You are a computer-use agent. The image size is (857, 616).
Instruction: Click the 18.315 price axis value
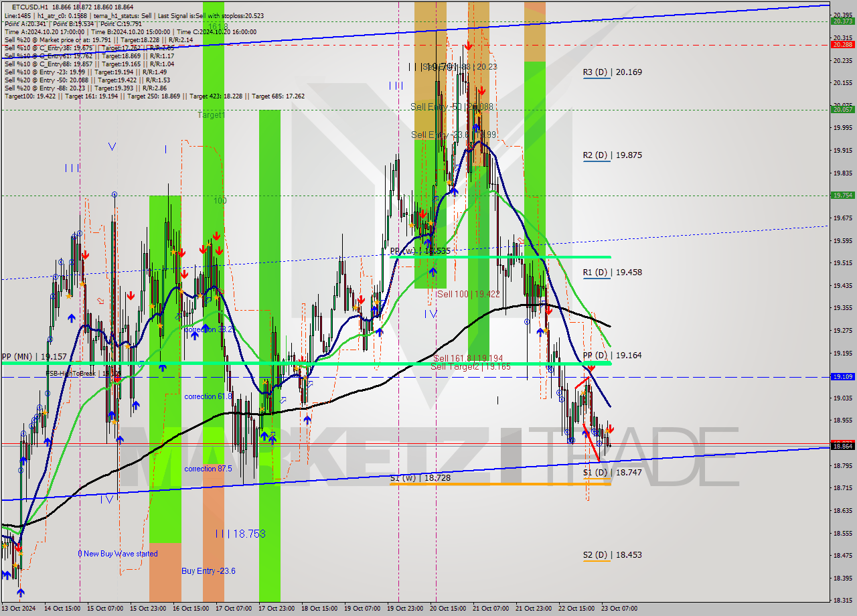pyautogui.click(x=842, y=601)
